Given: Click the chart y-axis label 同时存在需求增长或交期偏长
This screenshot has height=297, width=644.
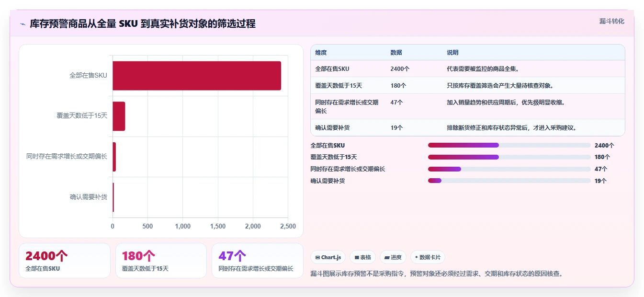Looking at the screenshot, I should click(67, 157).
